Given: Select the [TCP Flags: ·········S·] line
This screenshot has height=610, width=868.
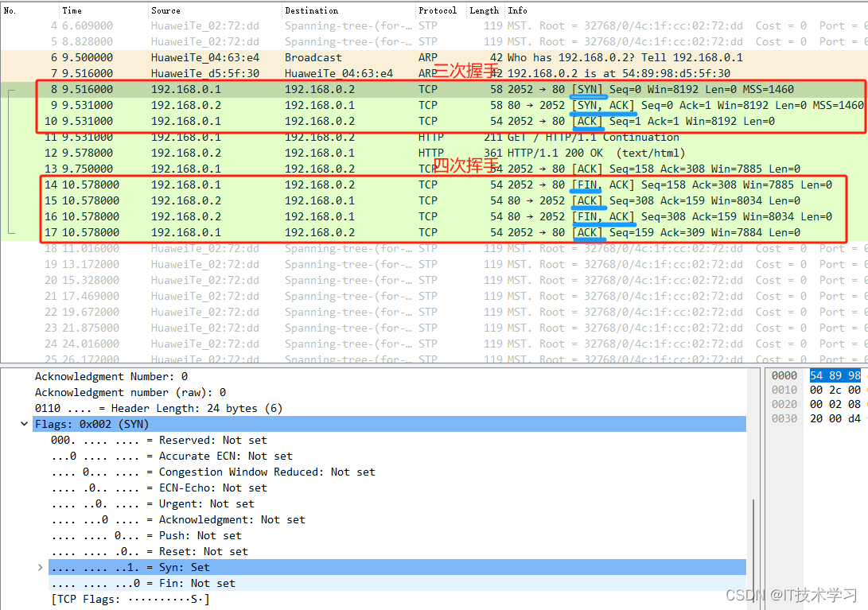Looking at the screenshot, I should pyautogui.click(x=130, y=600).
